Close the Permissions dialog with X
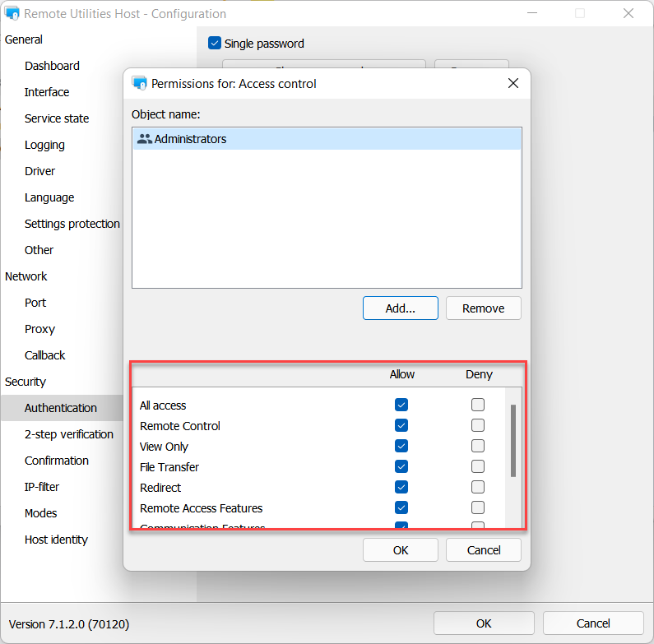This screenshot has width=654, height=644. pos(513,83)
